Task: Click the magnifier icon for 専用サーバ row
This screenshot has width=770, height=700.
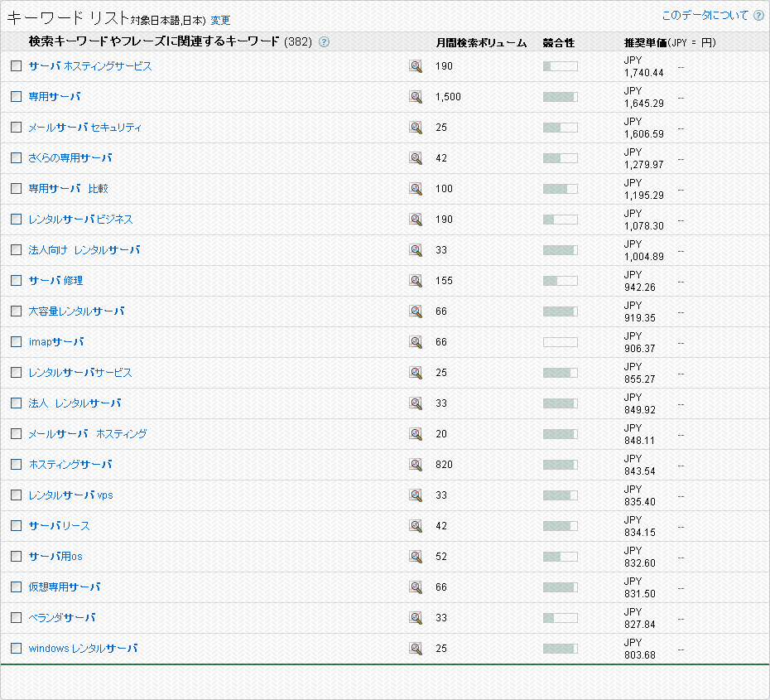Action: 416,97
